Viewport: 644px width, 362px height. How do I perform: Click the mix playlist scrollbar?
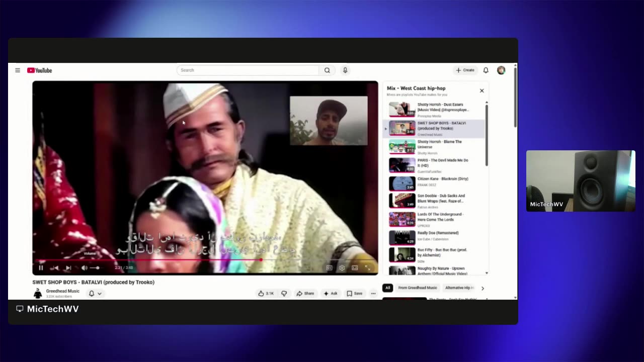(x=487, y=135)
